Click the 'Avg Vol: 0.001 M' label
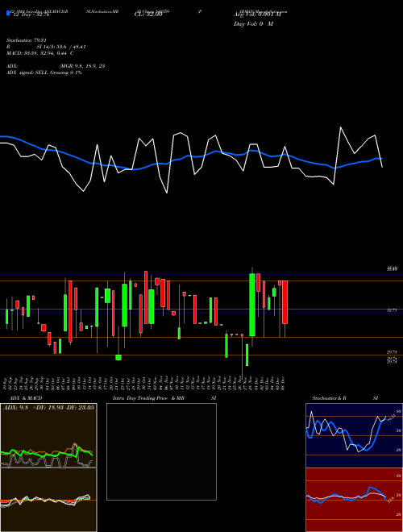 (257, 15)
